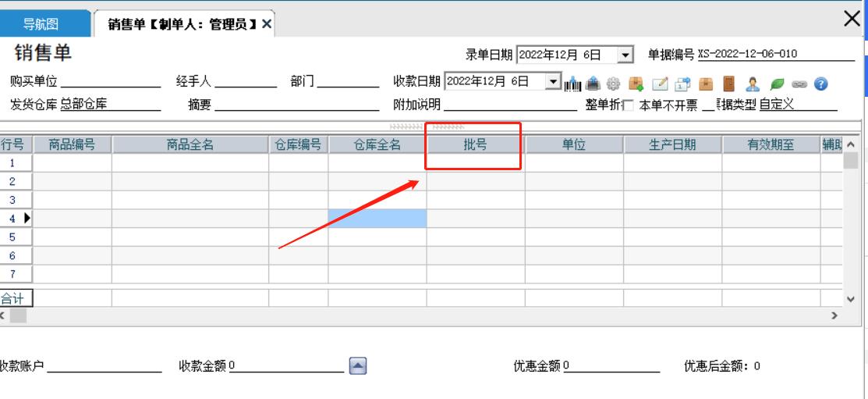Viewport: 868px width, 399px height.
Task: Select row number 3 header
Action: point(16,200)
